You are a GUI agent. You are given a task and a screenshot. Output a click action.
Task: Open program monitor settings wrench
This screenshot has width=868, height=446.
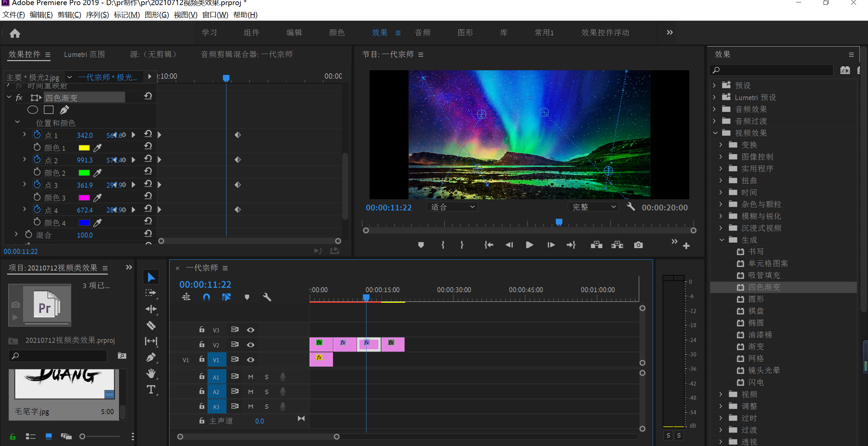631,207
